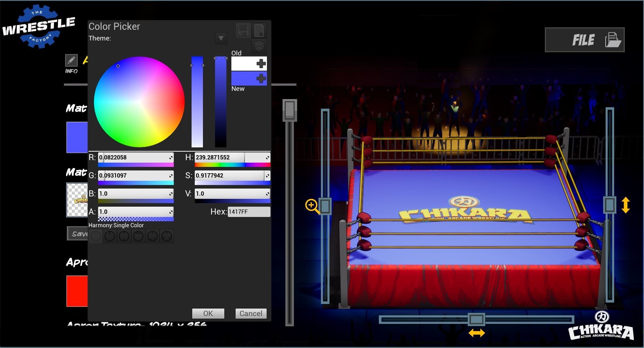Select the fourth harmony mode icon
The height and width of the screenshot is (348, 644).
138,236
